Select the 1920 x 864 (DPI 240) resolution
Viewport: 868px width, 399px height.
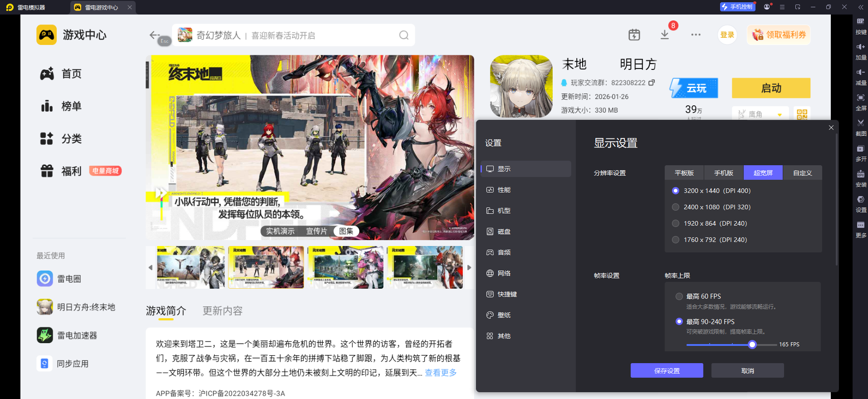pyautogui.click(x=676, y=223)
